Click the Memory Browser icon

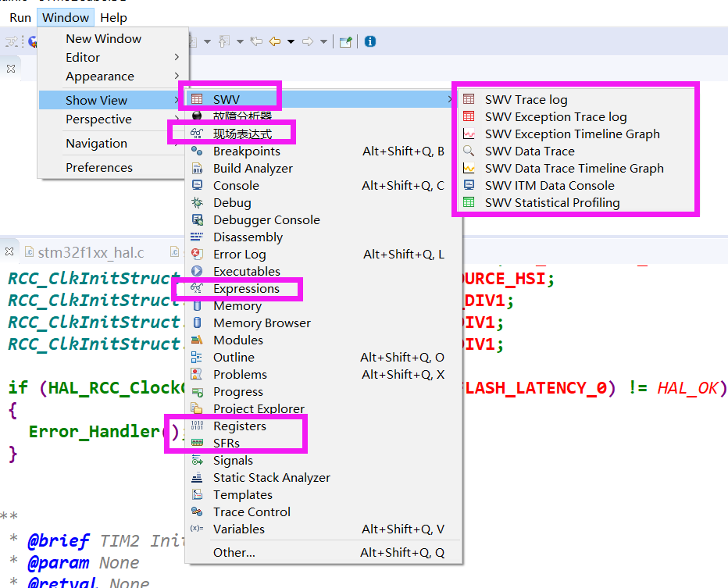click(197, 323)
